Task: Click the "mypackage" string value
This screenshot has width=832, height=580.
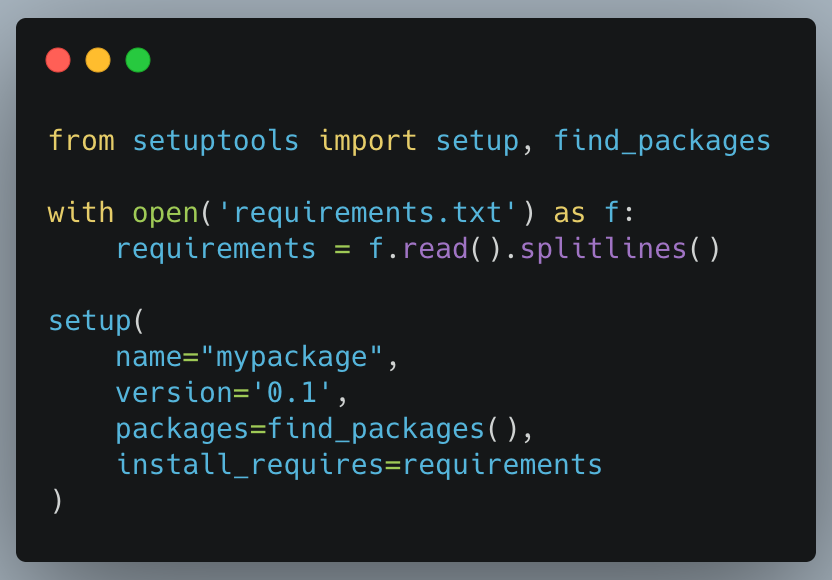Action: (x=291, y=357)
